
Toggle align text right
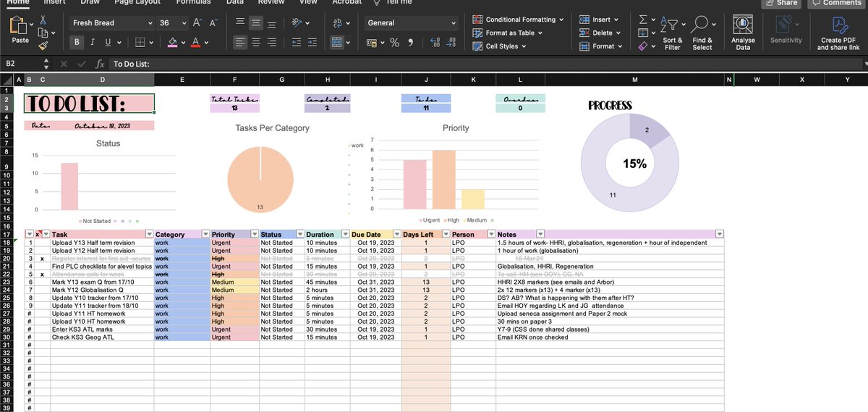pos(272,43)
